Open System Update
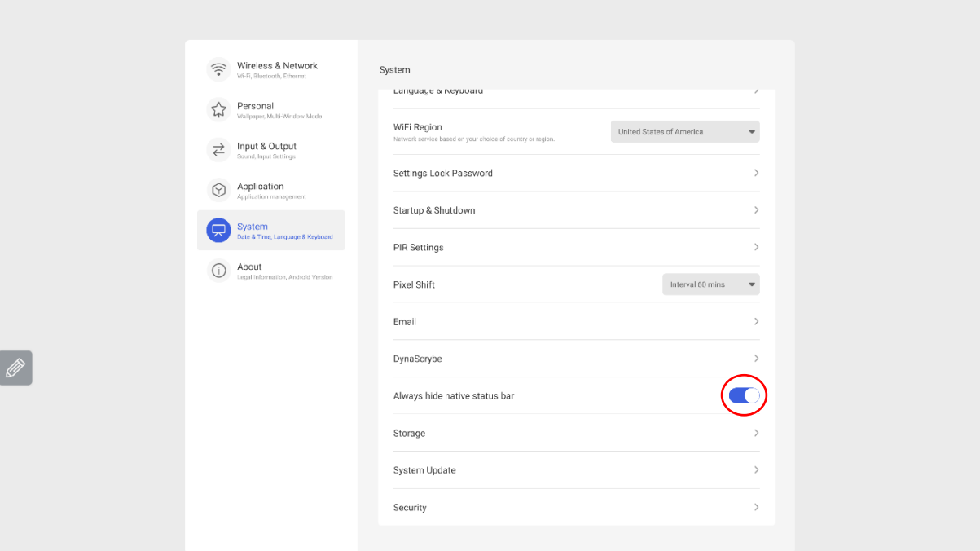980x551 pixels. click(577, 470)
